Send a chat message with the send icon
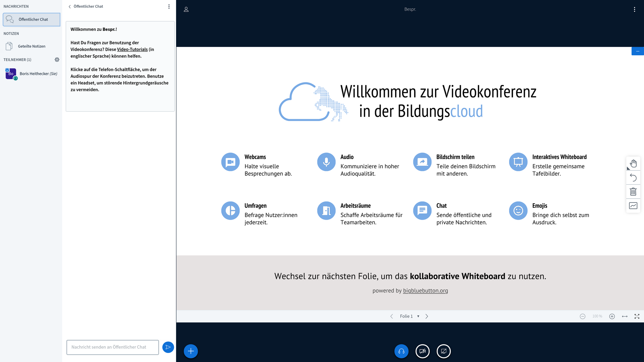The height and width of the screenshot is (362, 644). 168,347
